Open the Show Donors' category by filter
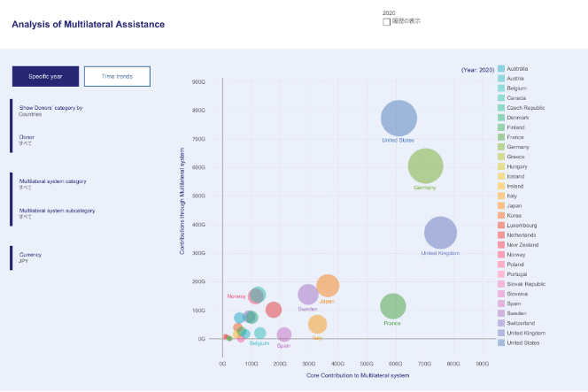This screenshot has width=588, height=392. [50, 111]
